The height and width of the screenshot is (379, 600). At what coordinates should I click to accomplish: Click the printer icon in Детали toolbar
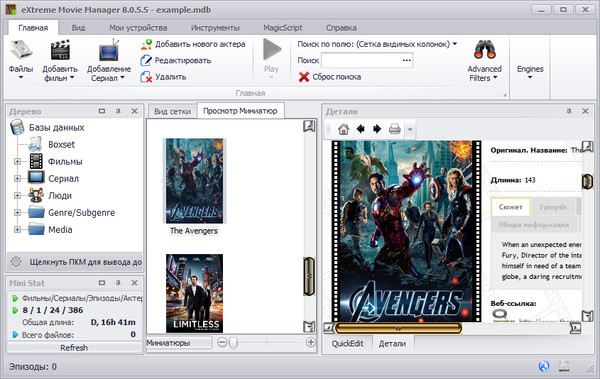click(x=395, y=129)
